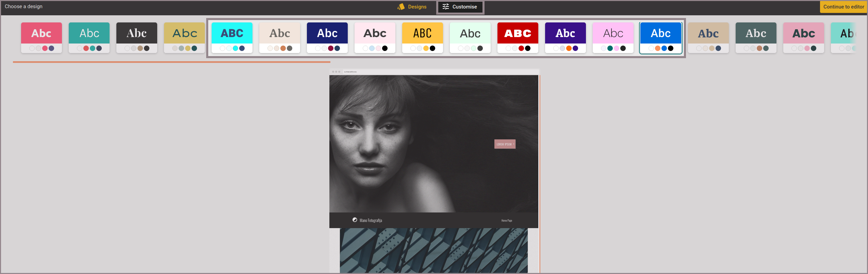Choose the dark purple Abc design

(565, 33)
